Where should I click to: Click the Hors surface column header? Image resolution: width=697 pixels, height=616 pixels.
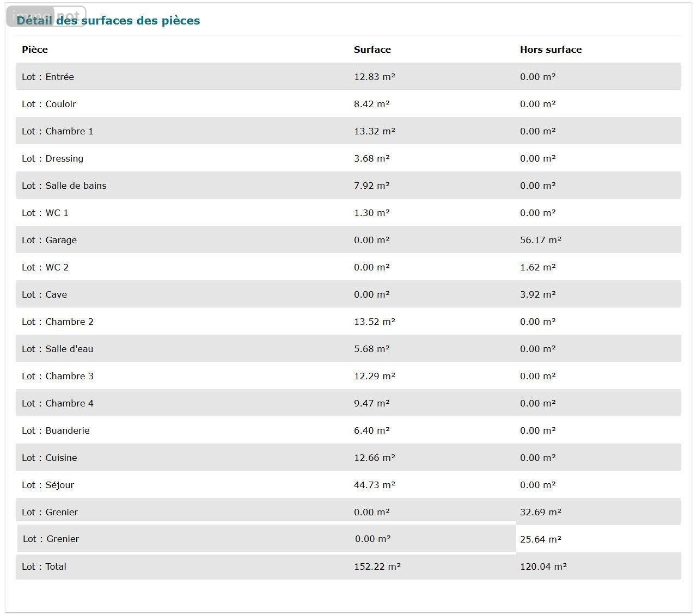click(x=551, y=50)
